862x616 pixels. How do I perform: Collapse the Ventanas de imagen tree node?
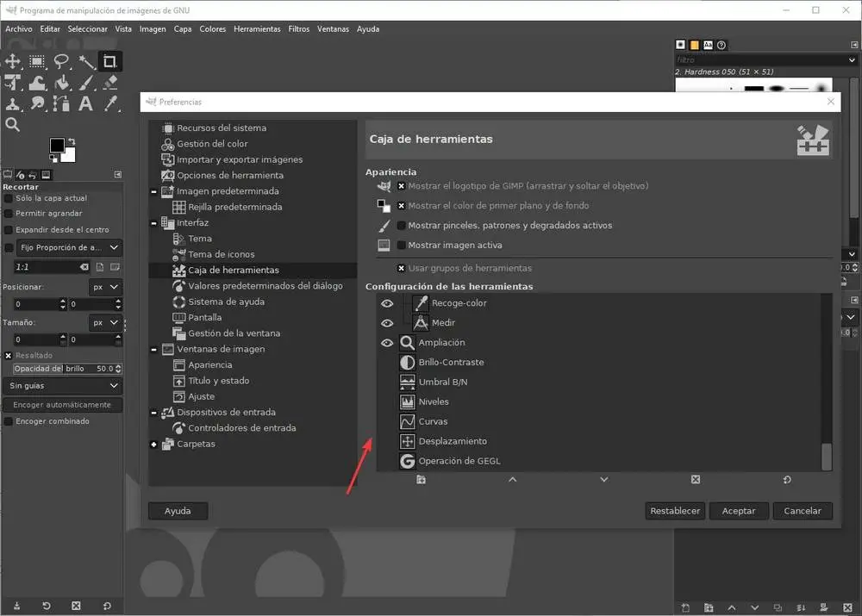point(154,350)
